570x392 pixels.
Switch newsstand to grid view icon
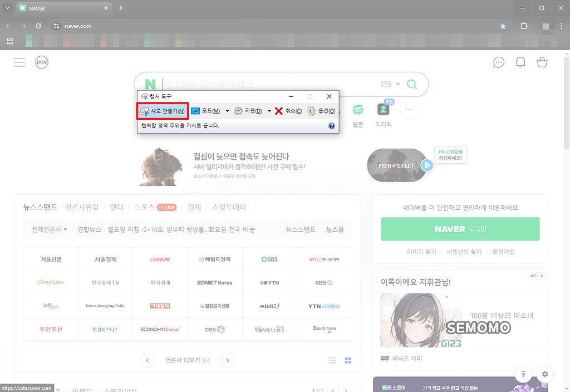pyautogui.click(x=348, y=360)
